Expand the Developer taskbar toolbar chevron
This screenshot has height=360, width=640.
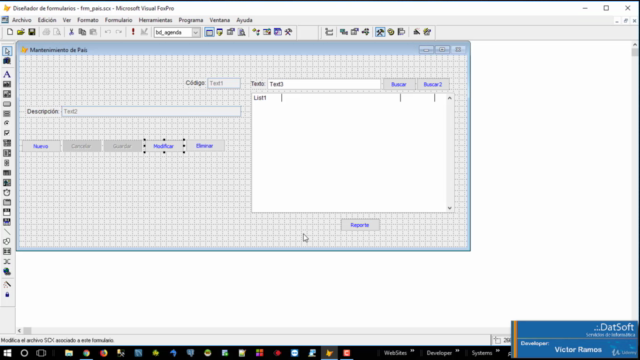coord(457,351)
